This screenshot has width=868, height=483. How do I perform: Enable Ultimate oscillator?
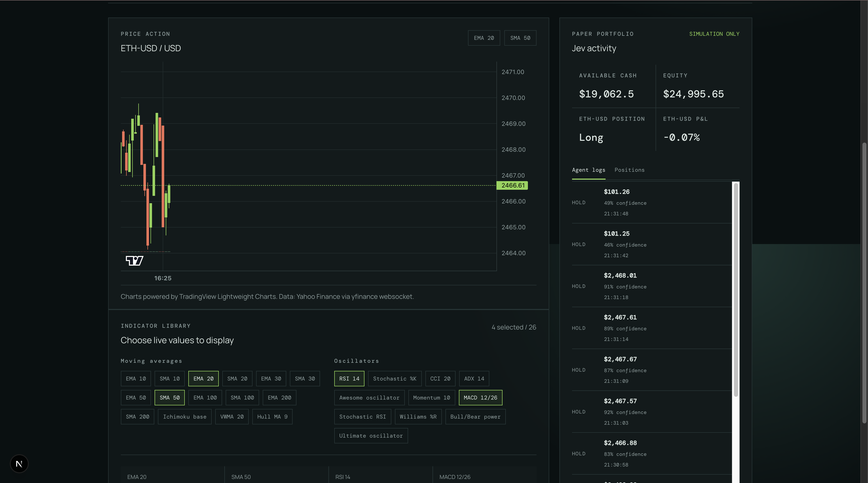click(371, 436)
